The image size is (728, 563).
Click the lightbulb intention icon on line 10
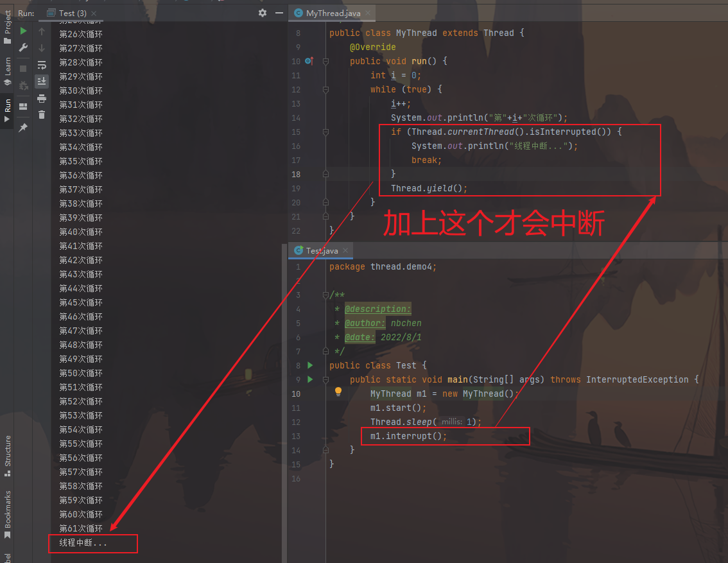[338, 391]
